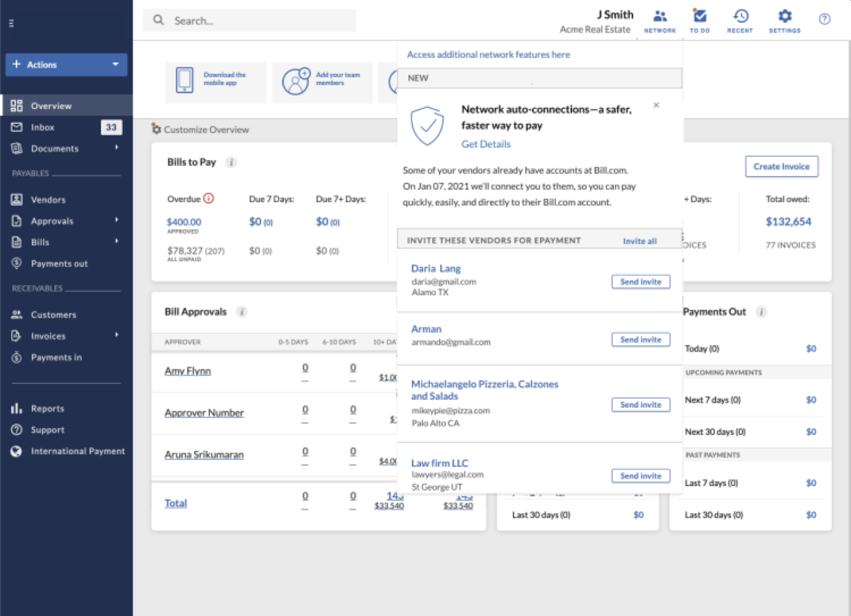Image resolution: width=851 pixels, height=616 pixels.
Task: Send invite to Daria Lang
Action: point(640,282)
